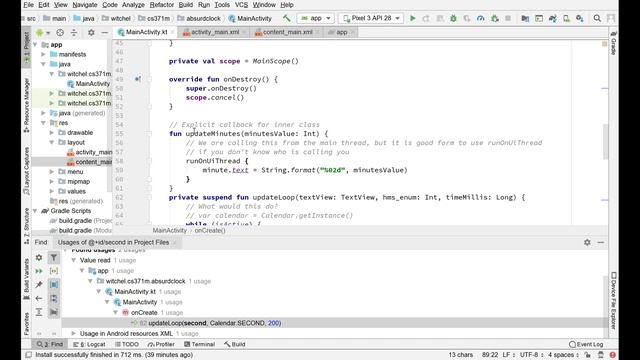Image resolution: width=640 pixels, height=360 pixels.
Task: Open the Logcat tool window
Action: click(89, 344)
